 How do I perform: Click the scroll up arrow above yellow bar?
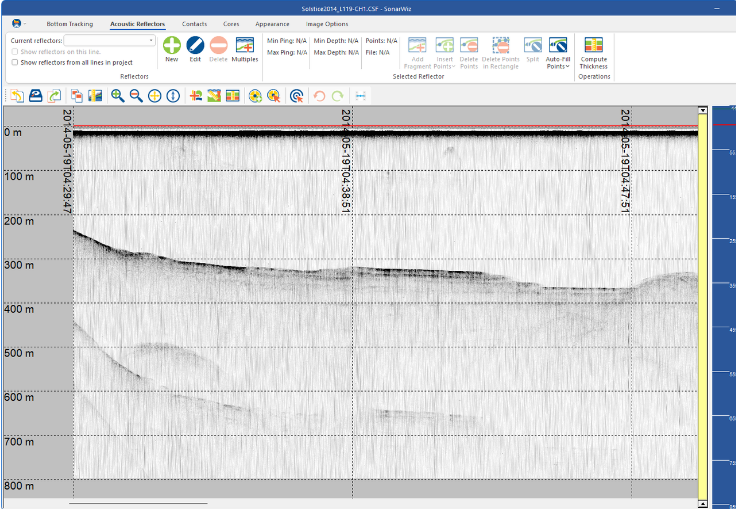click(703, 110)
